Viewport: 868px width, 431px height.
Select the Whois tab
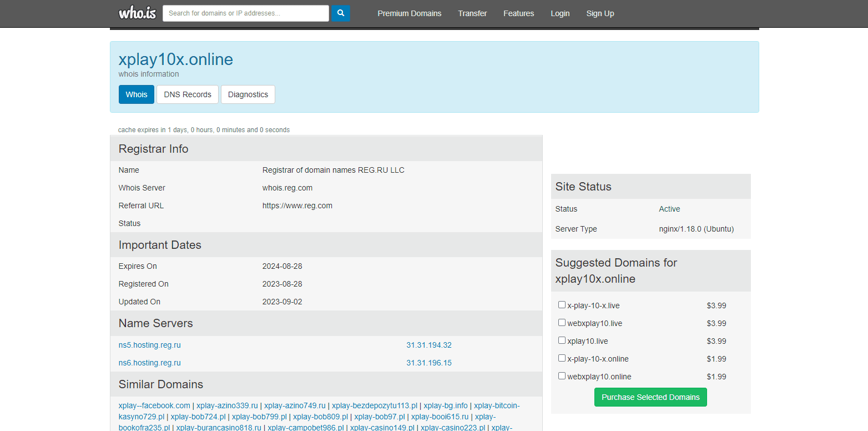[137, 94]
